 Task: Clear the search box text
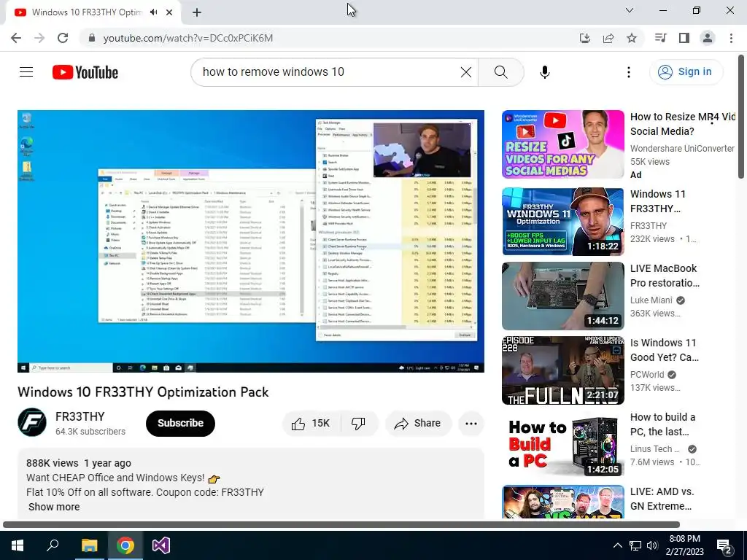[x=466, y=72]
